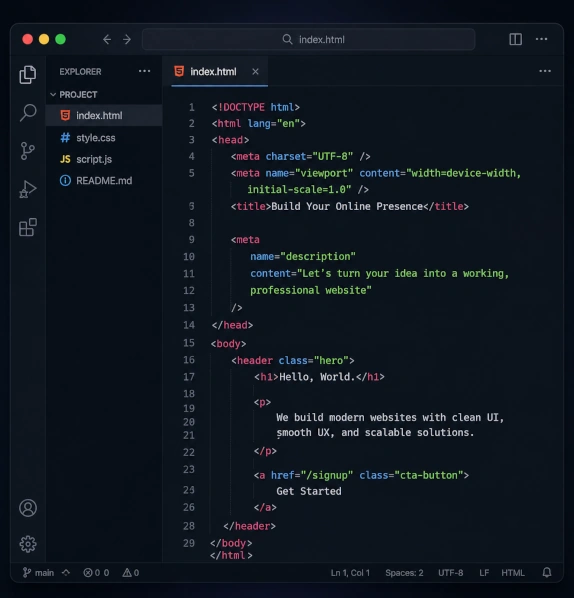Viewport: 574px width, 598px height.
Task: Open the Search view in activity bar
Action: [28, 113]
